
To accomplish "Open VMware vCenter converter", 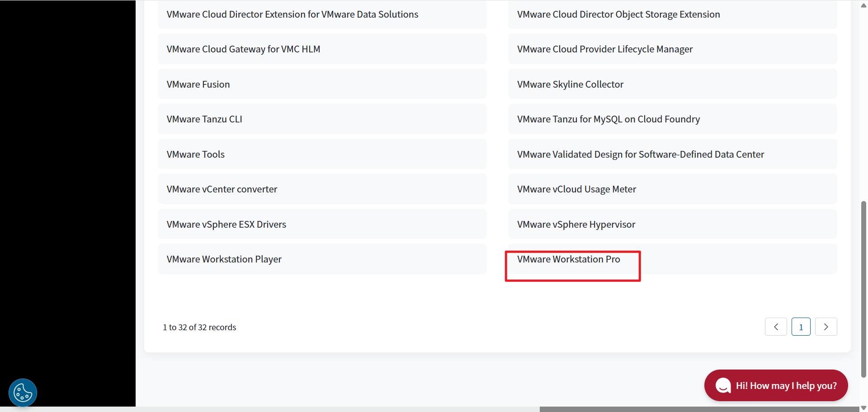I will 322,189.
